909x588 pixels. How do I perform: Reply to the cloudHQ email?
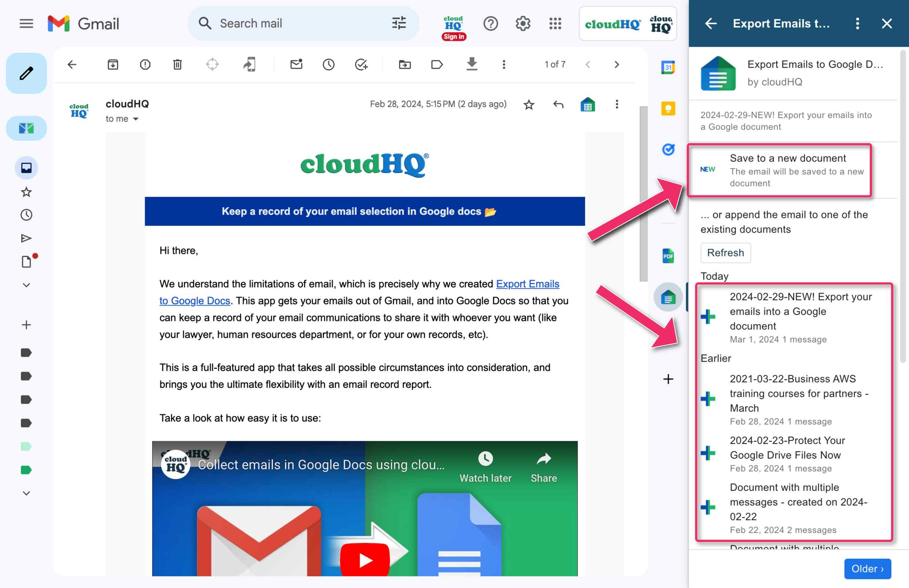click(x=558, y=104)
